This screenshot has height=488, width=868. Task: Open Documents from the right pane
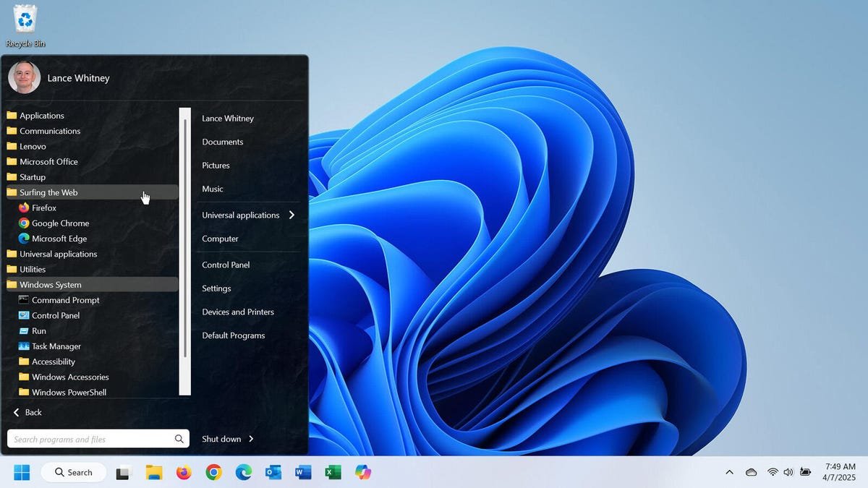point(222,142)
